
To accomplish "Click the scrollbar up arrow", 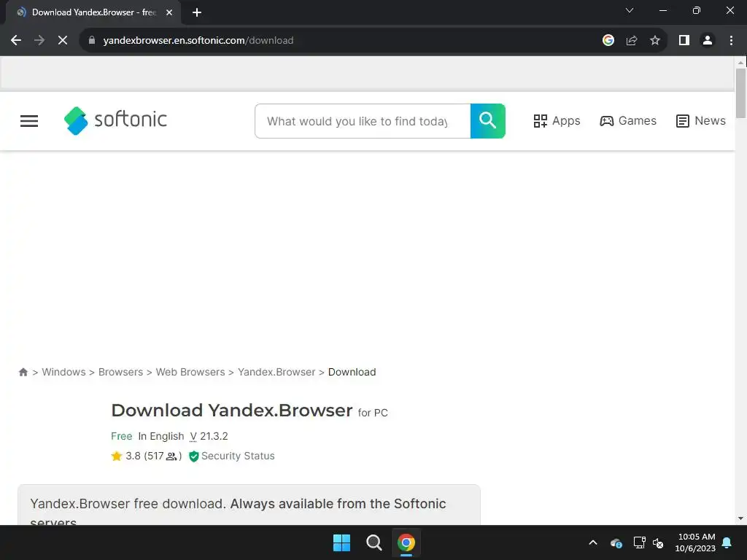I will (x=740, y=63).
